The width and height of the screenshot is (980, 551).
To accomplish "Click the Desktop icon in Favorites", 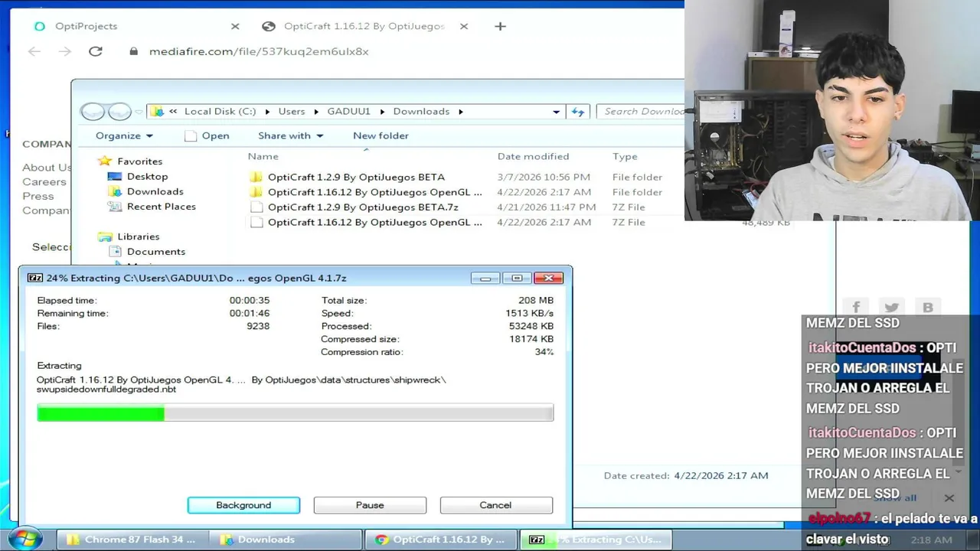I will click(115, 176).
